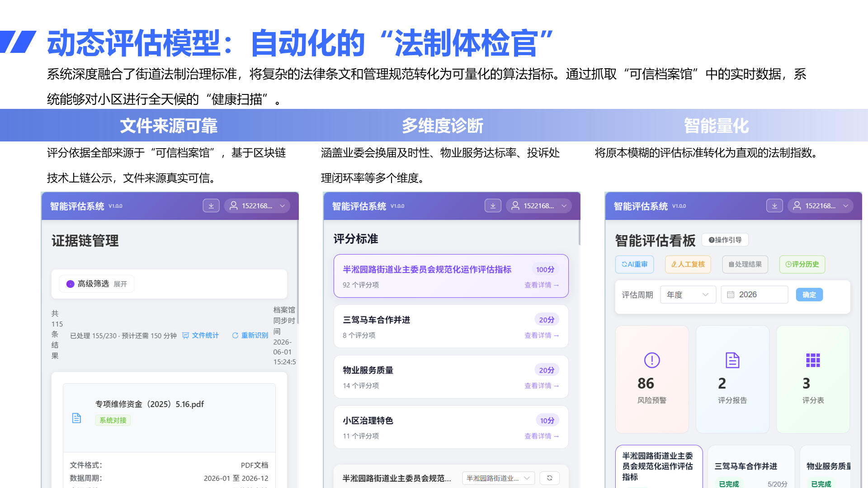The width and height of the screenshot is (868, 488).
Task: Select 半淞园路街道业主委员会规范化运作评估指标 card
Action: pyautogui.click(x=451, y=276)
